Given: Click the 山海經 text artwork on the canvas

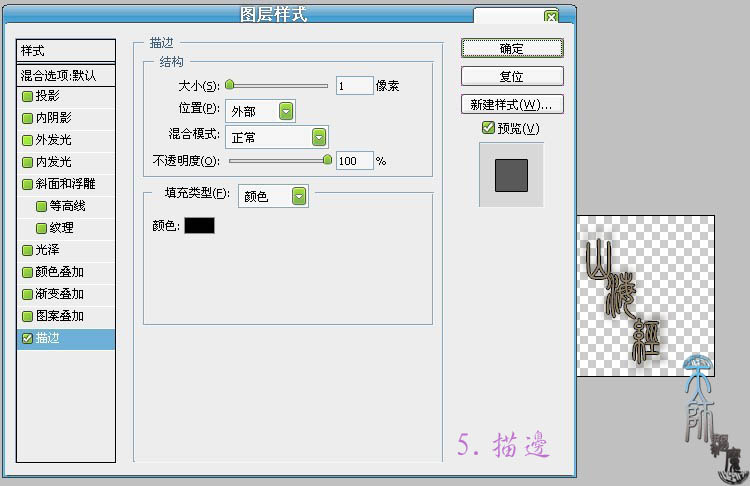Looking at the screenshot, I should tap(625, 301).
